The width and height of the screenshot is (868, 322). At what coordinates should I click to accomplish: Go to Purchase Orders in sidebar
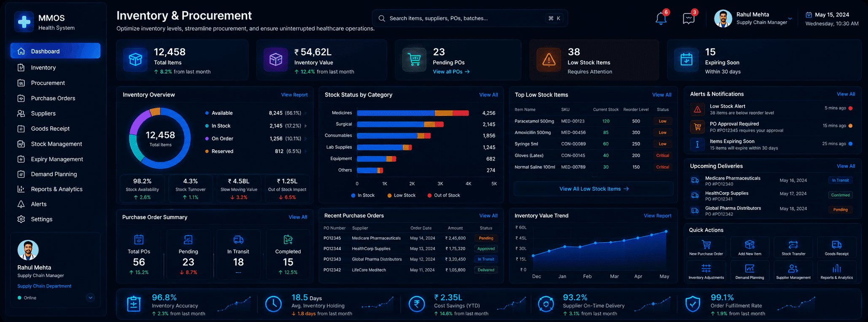tap(55, 98)
